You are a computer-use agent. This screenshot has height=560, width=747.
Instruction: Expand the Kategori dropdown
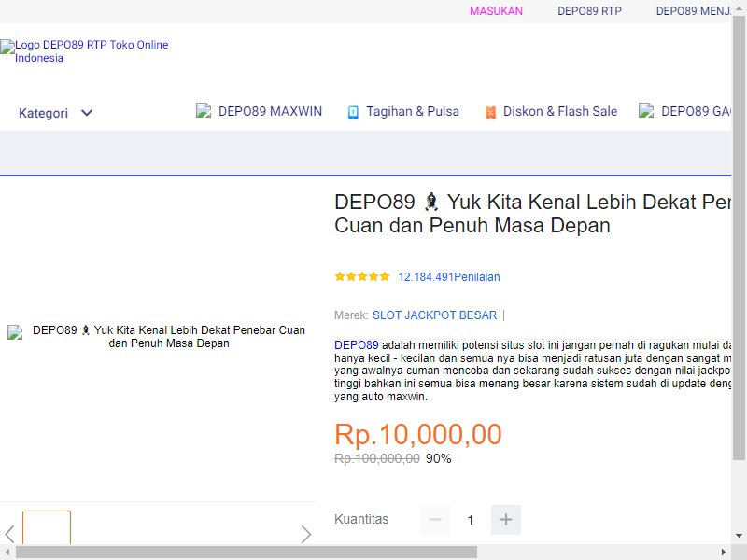(55, 113)
